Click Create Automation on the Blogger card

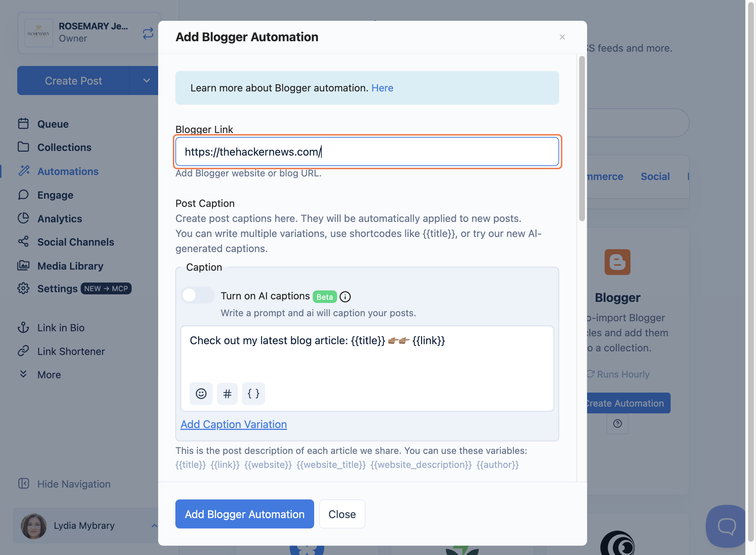click(x=628, y=403)
